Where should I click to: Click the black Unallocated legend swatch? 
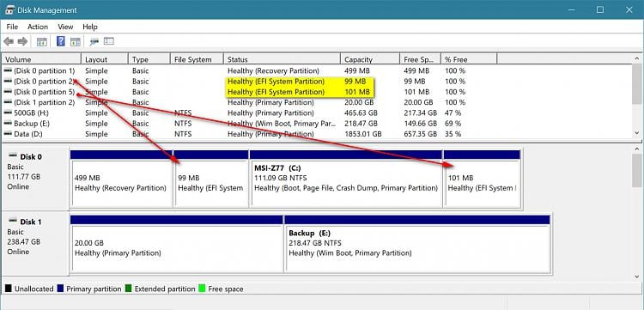click(9, 289)
